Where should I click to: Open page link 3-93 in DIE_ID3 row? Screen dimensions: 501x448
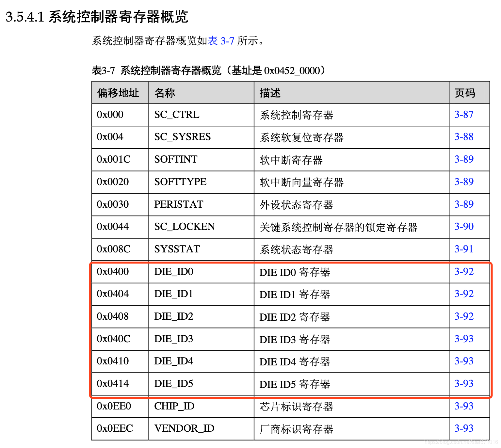pyautogui.click(x=464, y=339)
